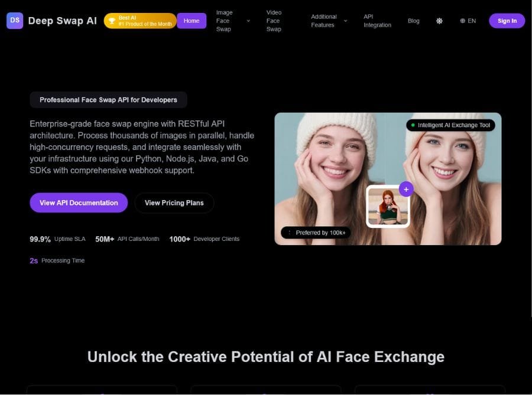Go to the Home tab
Screen dimensions: 532x395
coord(192,21)
